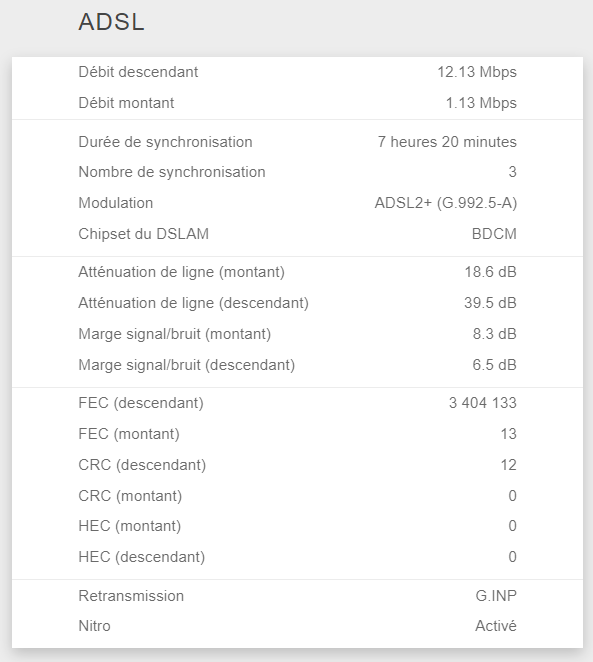This screenshot has width=593, height=662.
Task: Select the Débit descendant label
Action: 138,72
